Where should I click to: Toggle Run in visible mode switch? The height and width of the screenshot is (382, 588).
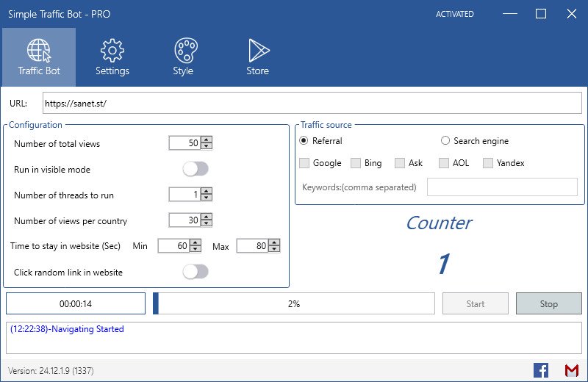[x=196, y=170]
